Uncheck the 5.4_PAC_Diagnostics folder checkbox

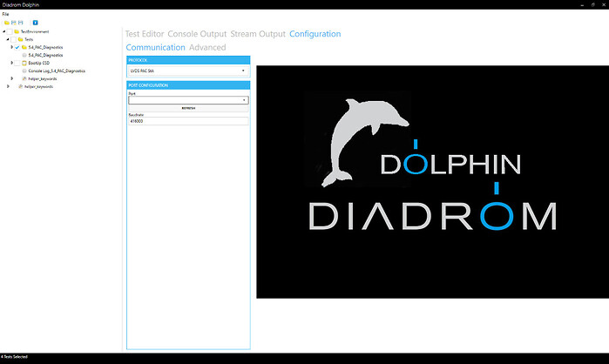[x=17, y=47]
